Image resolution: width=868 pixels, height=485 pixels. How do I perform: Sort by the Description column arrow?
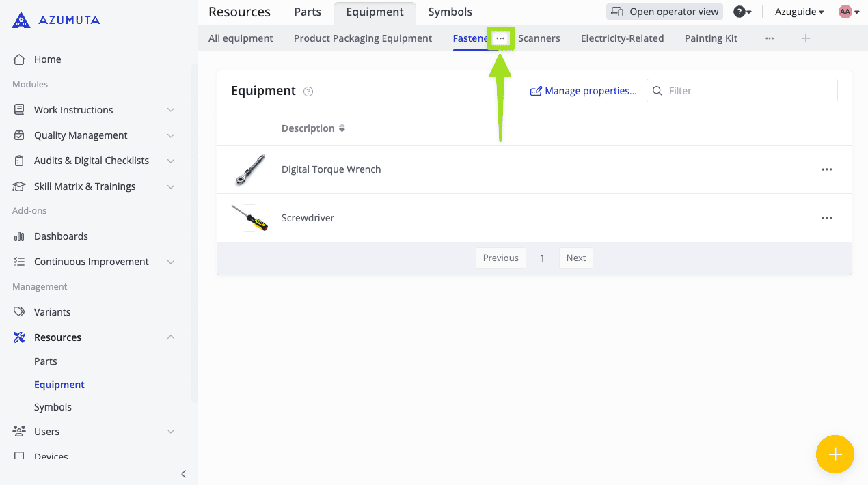(342, 128)
